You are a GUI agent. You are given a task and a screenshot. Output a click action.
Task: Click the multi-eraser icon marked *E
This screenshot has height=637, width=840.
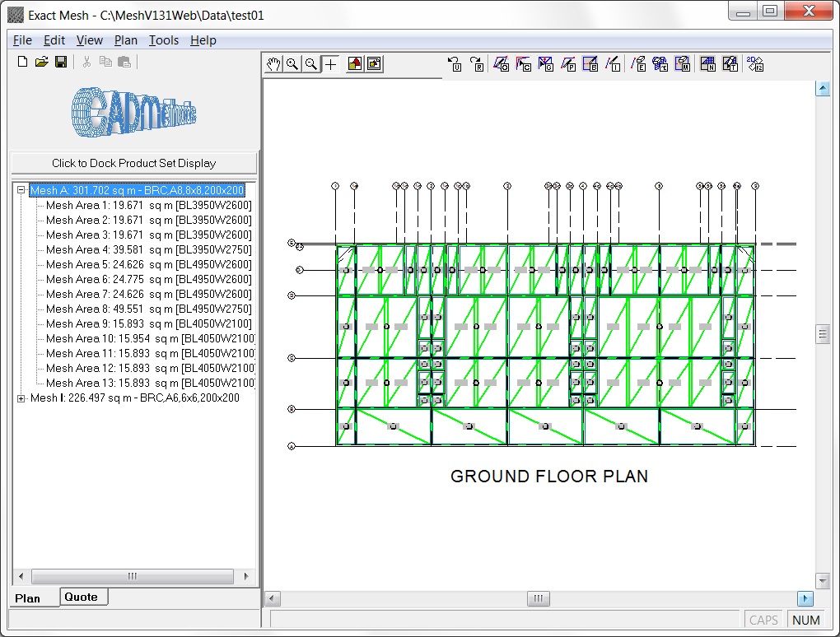tap(660, 64)
